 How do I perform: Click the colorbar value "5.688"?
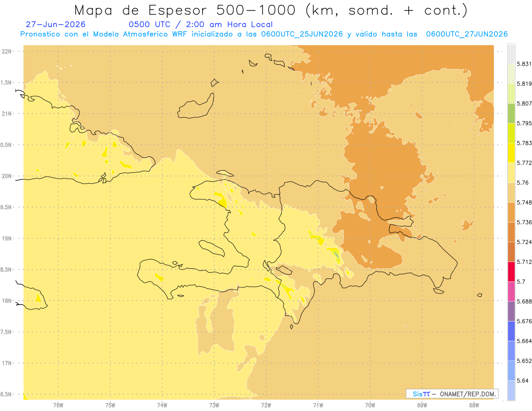coord(524,301)
